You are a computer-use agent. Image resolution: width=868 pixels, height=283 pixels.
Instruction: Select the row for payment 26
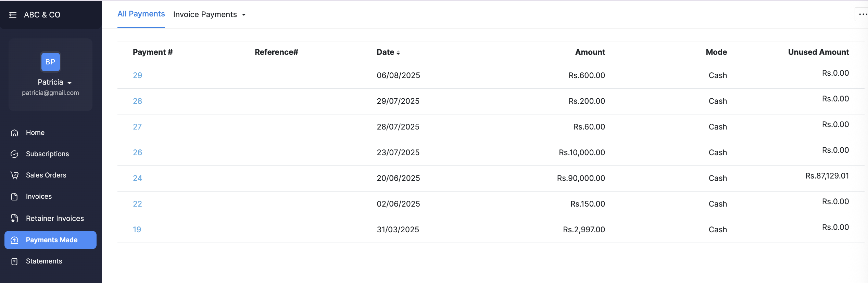click(x=137, y=152)
